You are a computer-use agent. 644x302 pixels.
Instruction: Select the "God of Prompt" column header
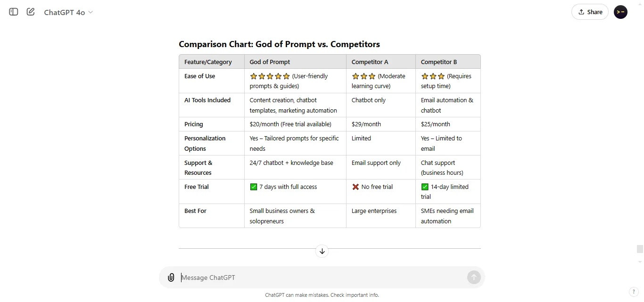point(269,62)
